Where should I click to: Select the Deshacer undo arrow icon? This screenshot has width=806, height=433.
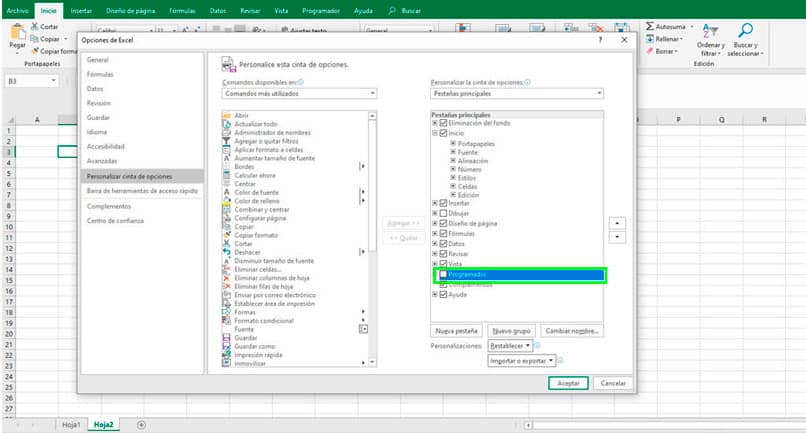pos(226,252)
